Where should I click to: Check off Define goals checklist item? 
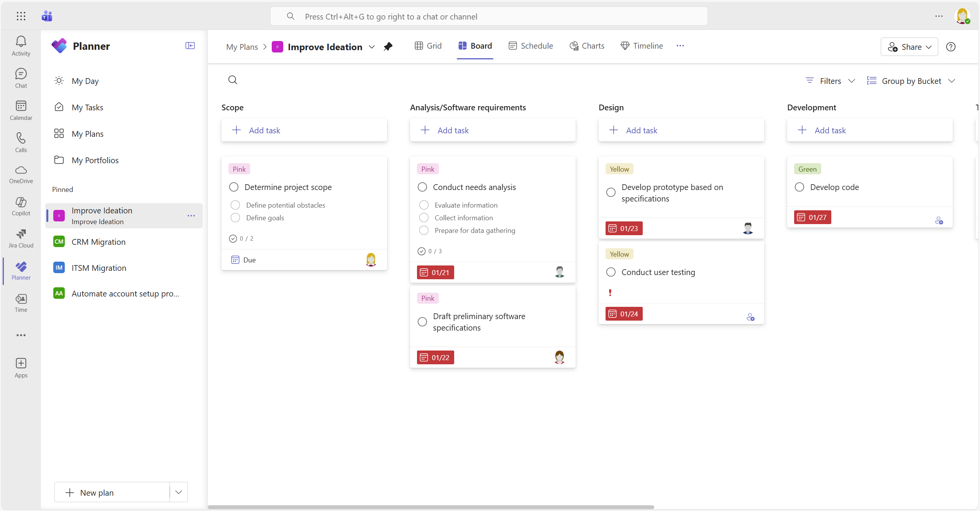[235, 218]
